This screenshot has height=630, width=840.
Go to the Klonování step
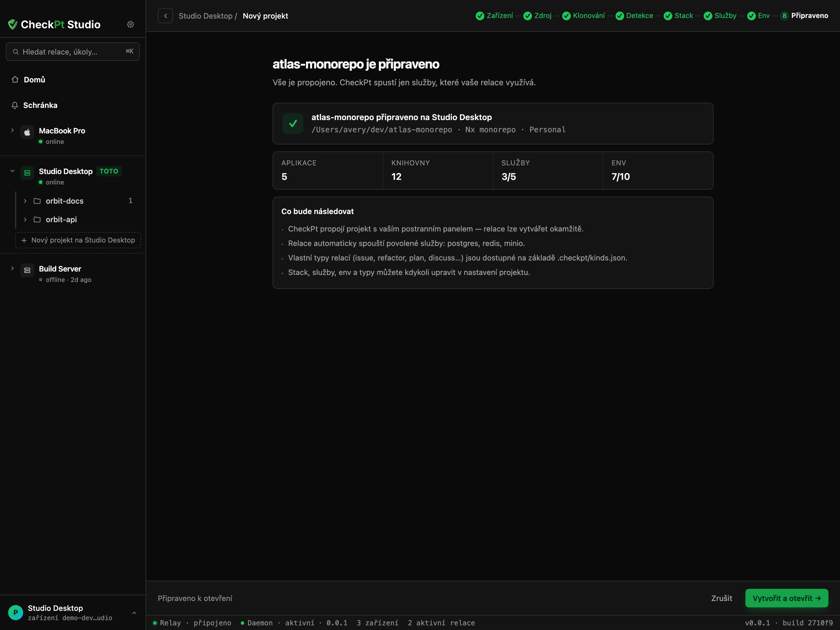(x=584, y=16)
